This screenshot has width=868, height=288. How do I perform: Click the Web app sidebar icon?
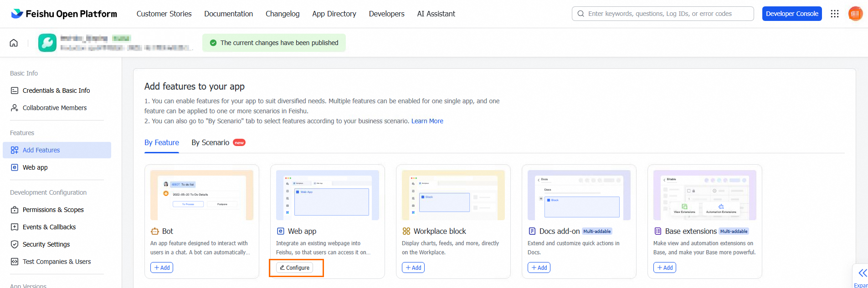coord(15,167)
